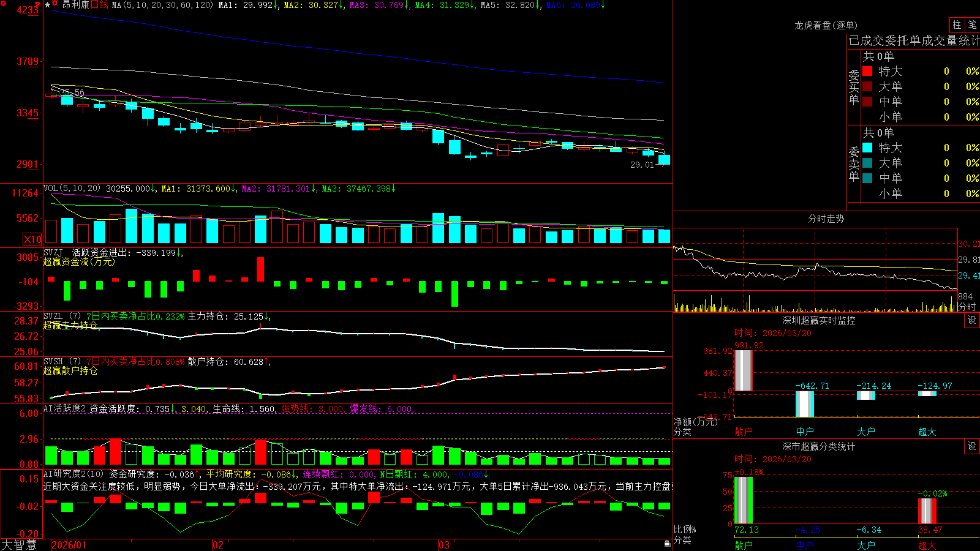Screen dimensions: 980x551
Task: Click the 35.56 high price label
Action: coord(72,93)
